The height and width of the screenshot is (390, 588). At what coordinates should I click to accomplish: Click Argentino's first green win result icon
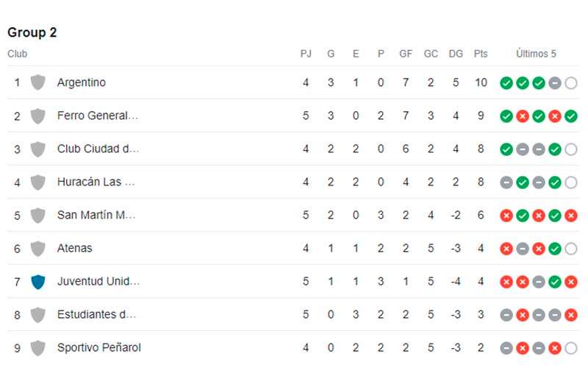coord(506,83)
